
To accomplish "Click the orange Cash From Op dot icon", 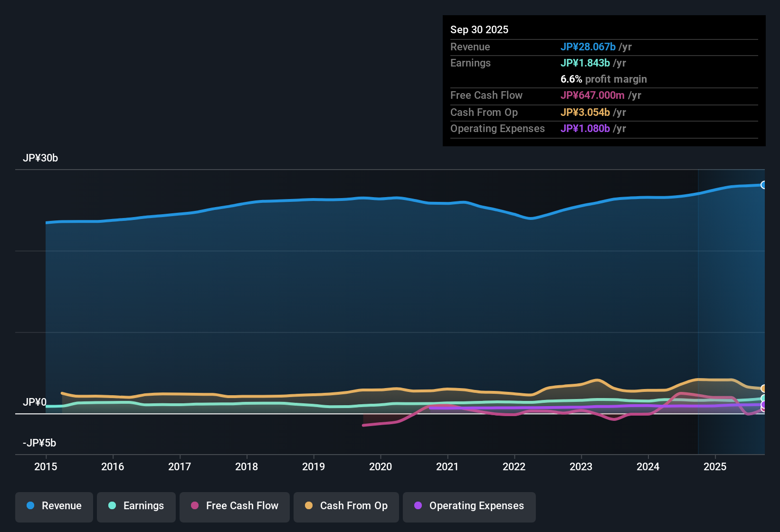I will (x=309, y=506).
